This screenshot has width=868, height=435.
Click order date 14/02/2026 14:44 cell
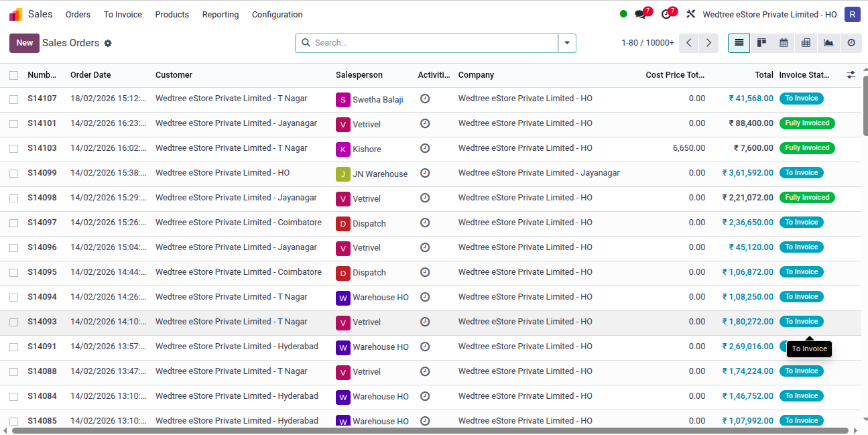pyautogui.click(x=109, y=272)
